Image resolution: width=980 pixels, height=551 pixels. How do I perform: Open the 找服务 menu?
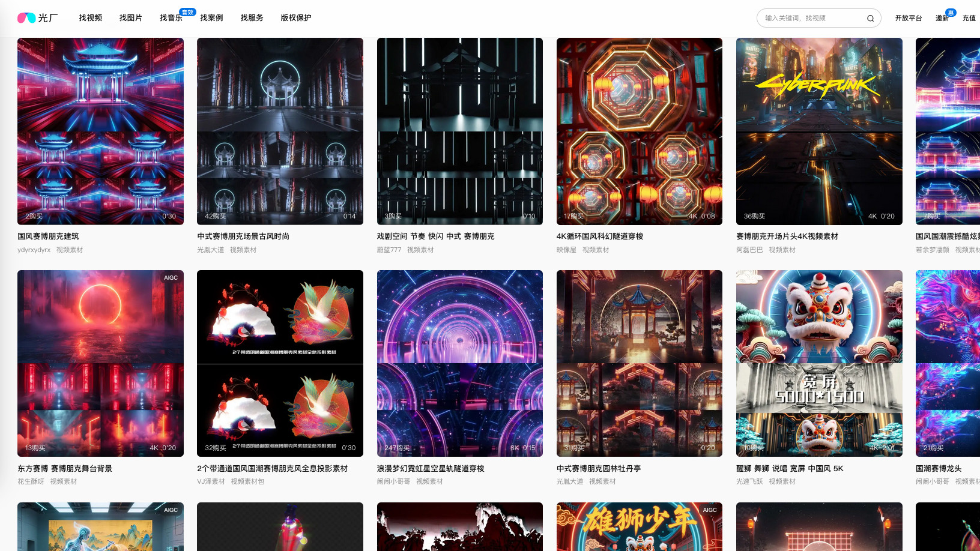(252, 18)
